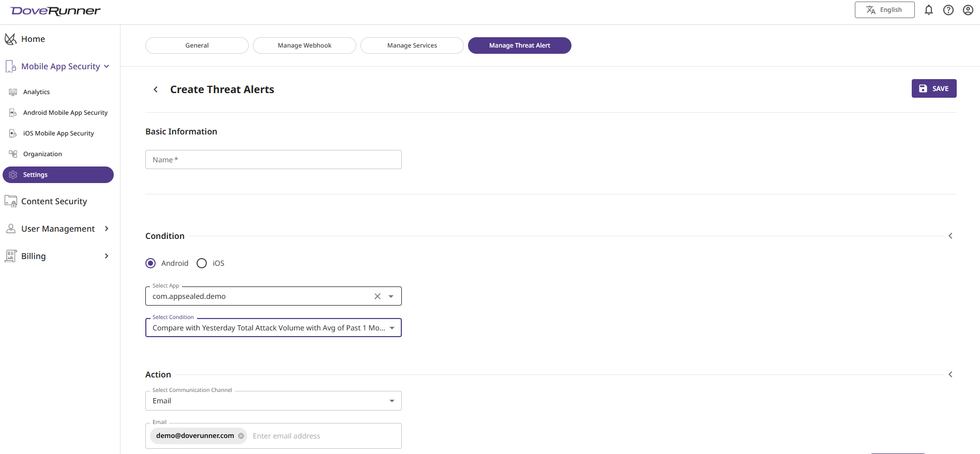
Task: Click the Content Security icon
Action: pos(10,201)
